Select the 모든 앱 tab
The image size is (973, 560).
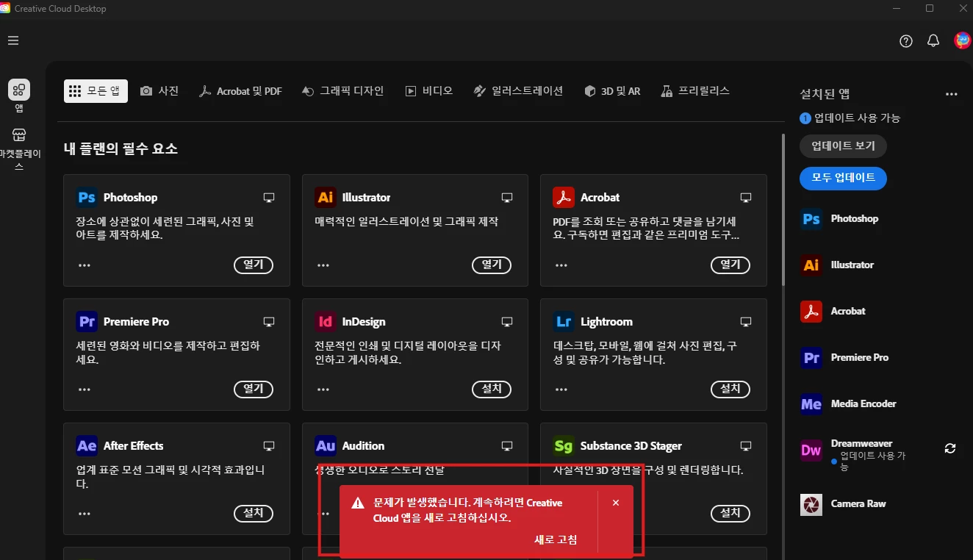click(96, 91)
